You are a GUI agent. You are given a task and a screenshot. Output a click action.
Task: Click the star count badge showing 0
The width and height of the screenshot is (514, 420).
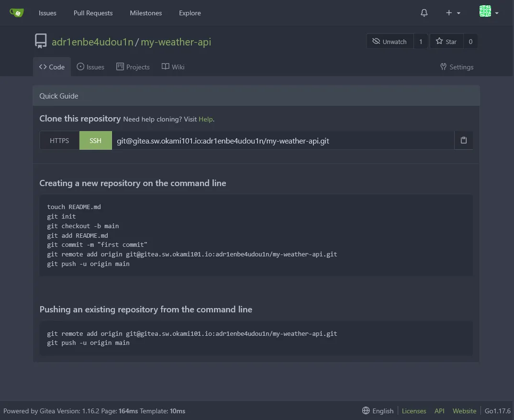470,41
